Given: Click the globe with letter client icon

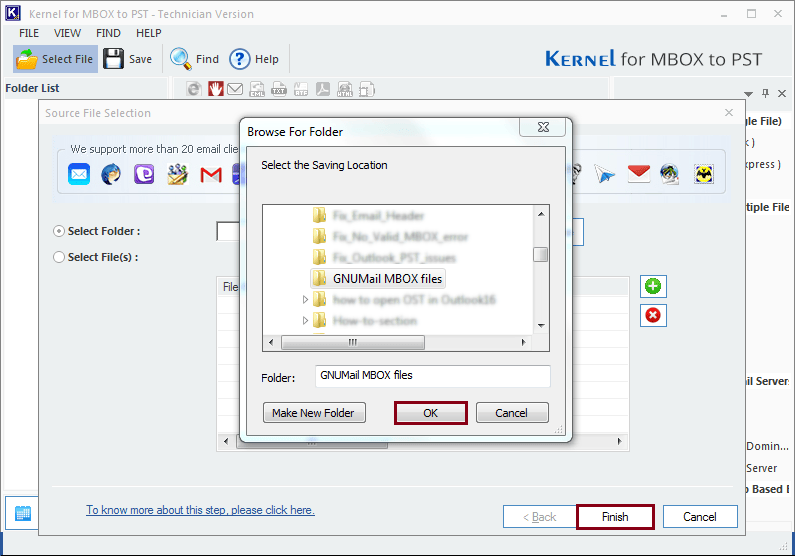Looking at the screenshot, I should (x=670, y=174).
